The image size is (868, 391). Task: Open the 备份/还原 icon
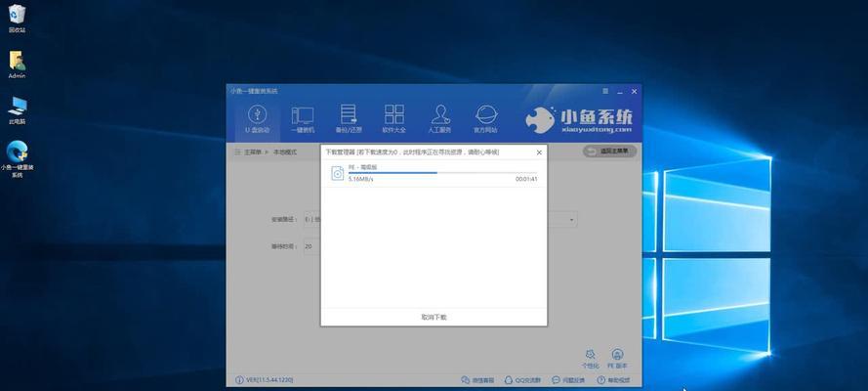pos(349,114)
